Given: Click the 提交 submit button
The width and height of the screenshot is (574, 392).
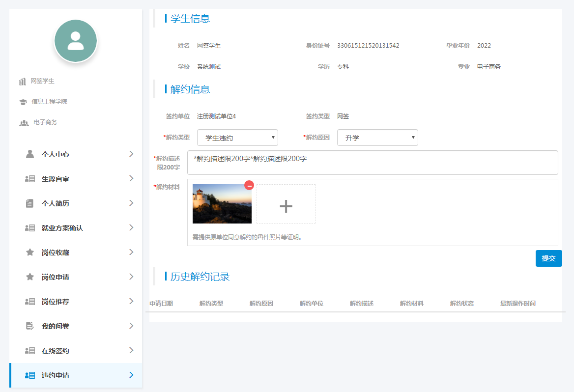Looking at the screenshot, I should [548, 258].
